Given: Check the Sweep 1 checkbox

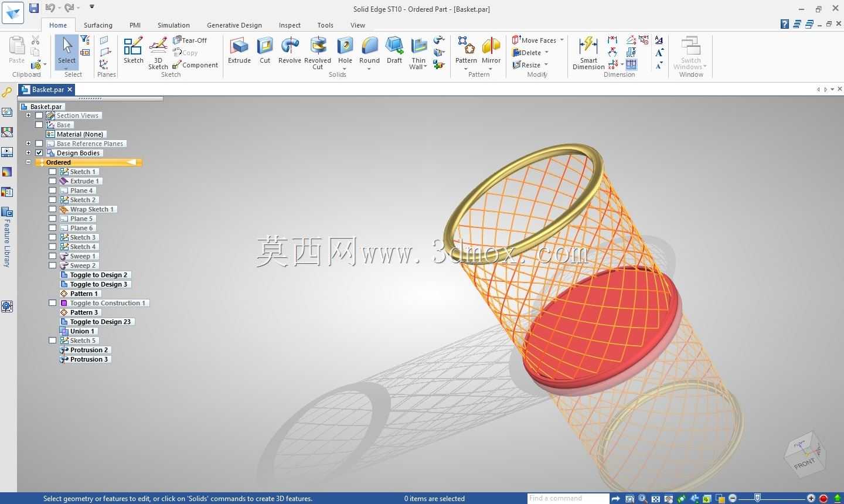Looking at the screenshot, I should click(53, 256).
